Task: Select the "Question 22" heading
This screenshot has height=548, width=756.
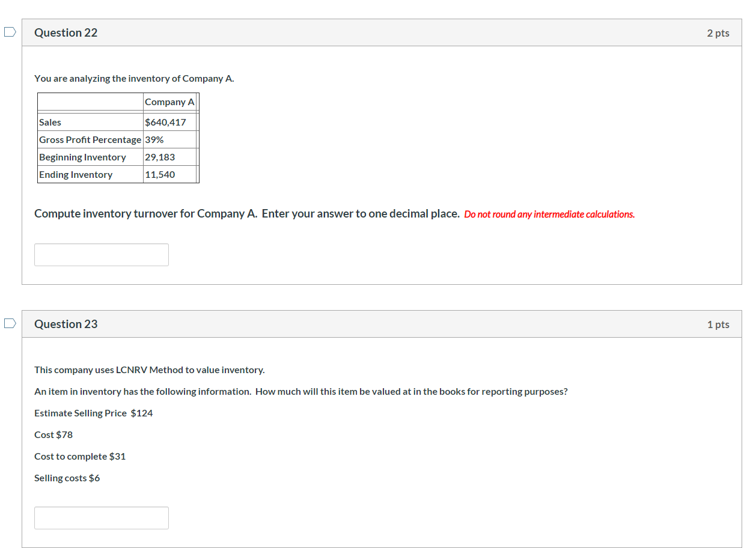Action: [66, 33]
